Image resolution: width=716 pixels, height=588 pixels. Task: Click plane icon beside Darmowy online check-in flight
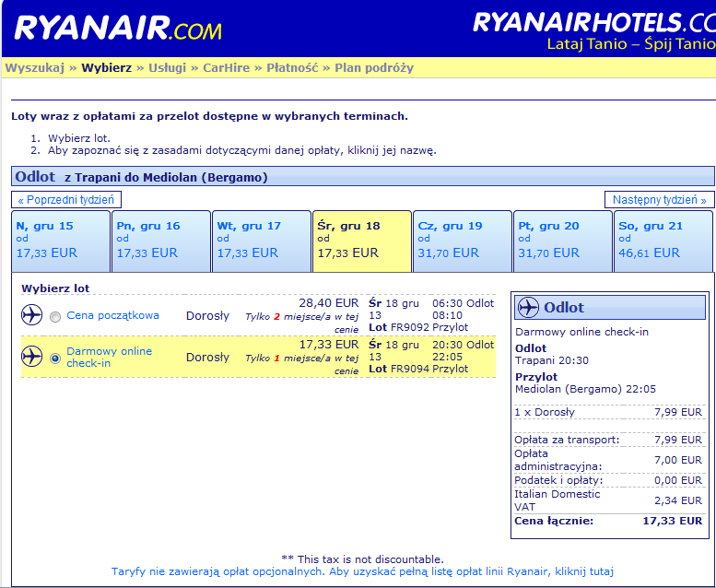point(32,357)
